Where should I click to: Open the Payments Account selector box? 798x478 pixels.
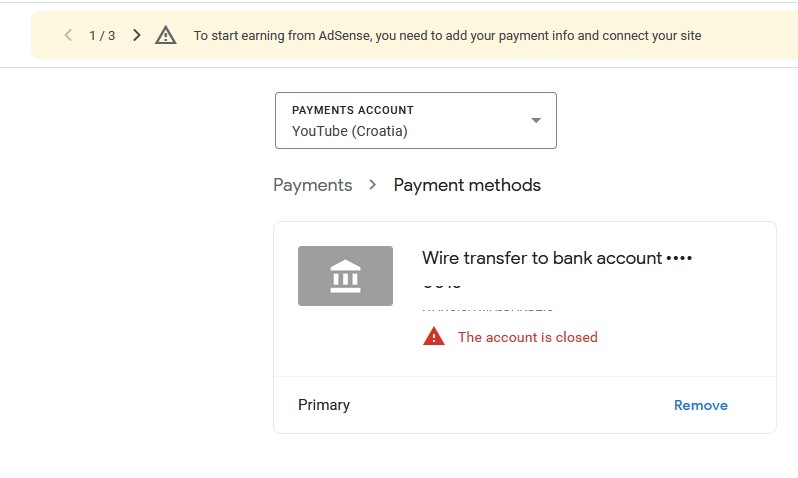pyautogui.click(x=415, y=121)
